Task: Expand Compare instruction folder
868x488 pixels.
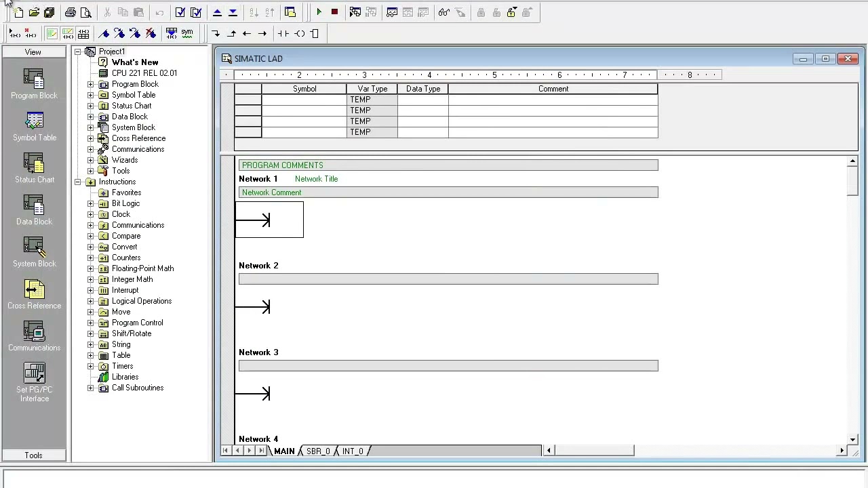Action: pos(91,236)
